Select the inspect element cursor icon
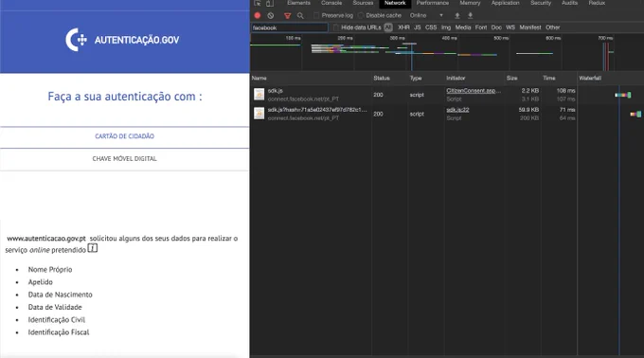The image size is (644, 358). tap(258, 3)
